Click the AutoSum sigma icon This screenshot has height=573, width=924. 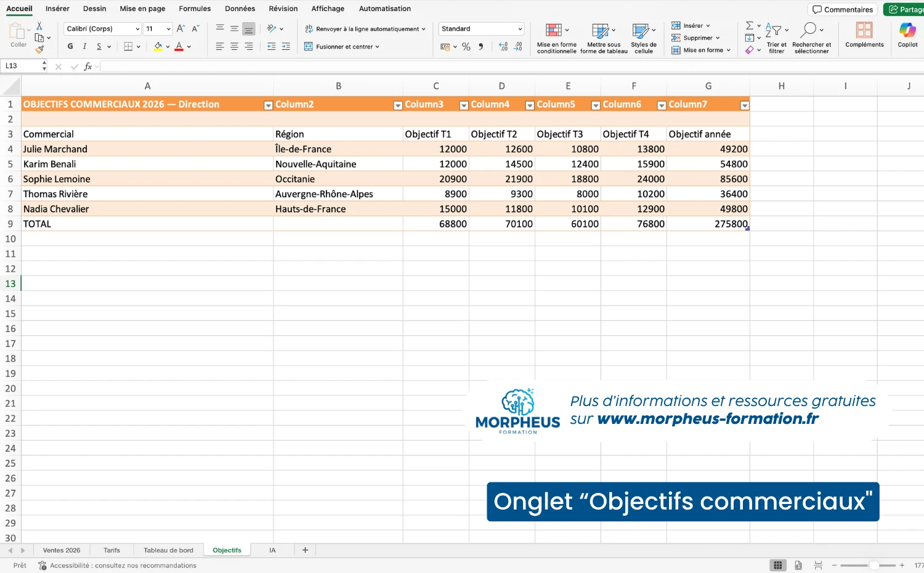tap(750, 26)
